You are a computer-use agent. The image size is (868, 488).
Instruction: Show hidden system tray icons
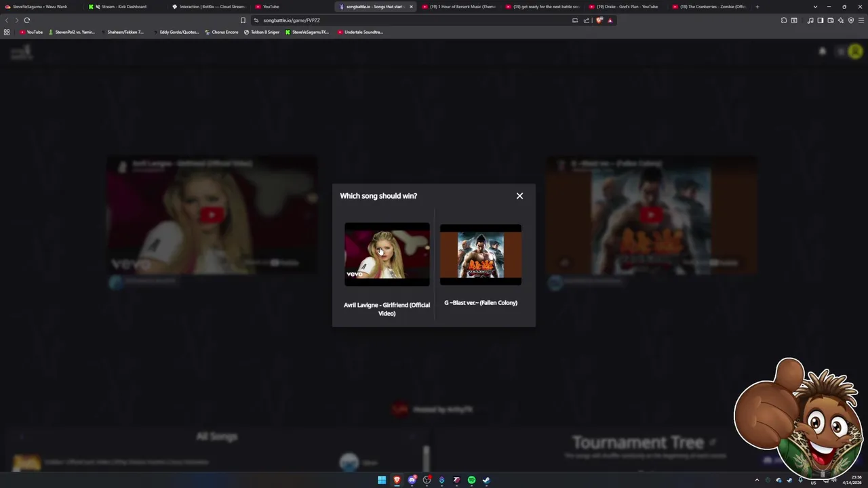pyautogui.click(x=757, y=480)
